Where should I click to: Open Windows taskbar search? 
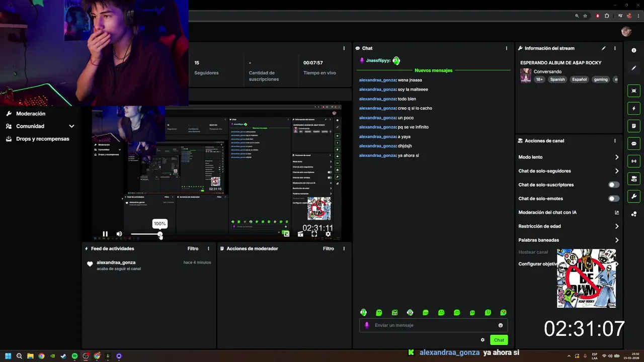click(19, 356)
